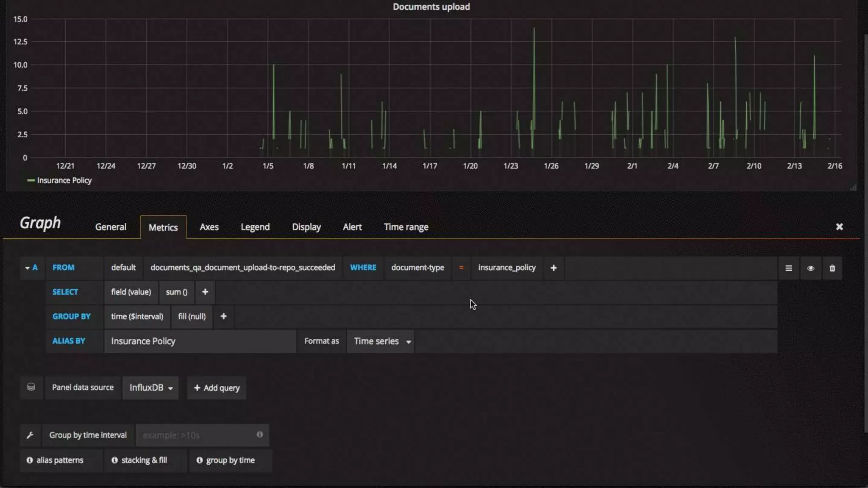Click the Add query button
The width and height of the screenshot is (868, 488).
tap(217, 388)
